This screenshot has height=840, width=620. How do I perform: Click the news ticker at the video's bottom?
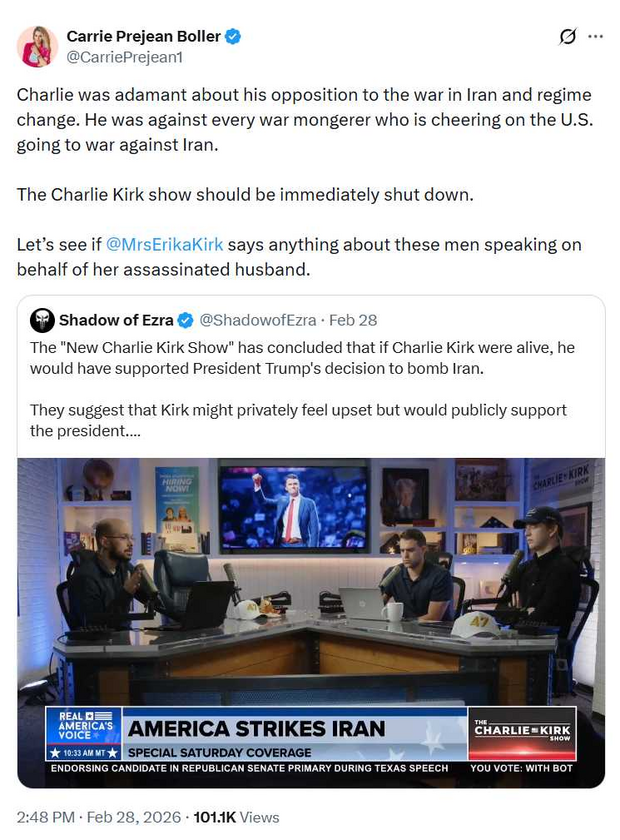click(311, 768)
